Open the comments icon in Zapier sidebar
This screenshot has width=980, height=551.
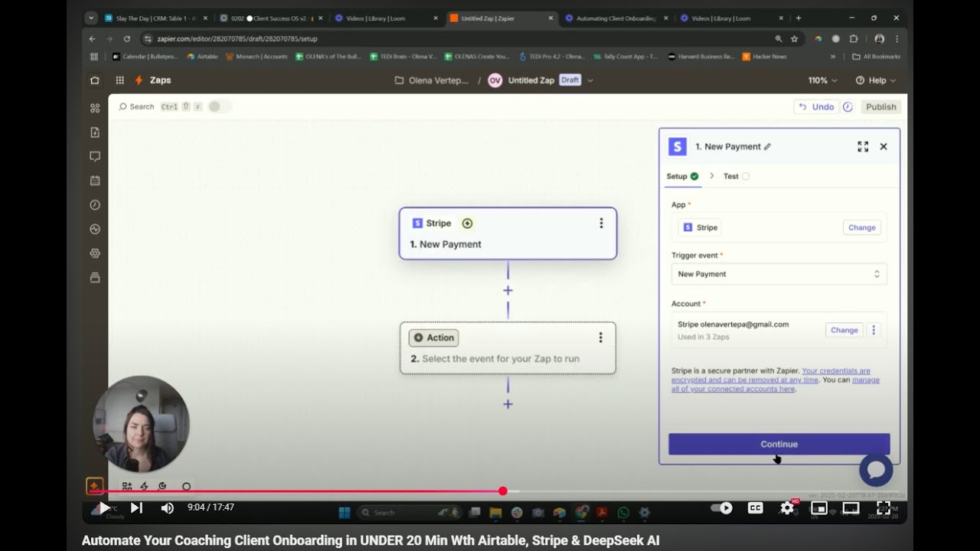tap(95, 156)
